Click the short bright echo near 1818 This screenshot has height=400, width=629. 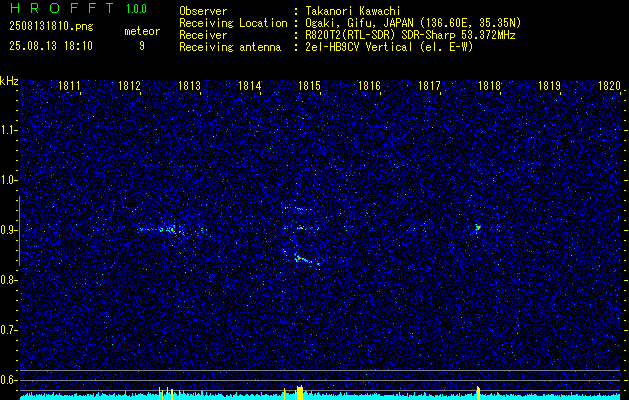tap(478, 227)
